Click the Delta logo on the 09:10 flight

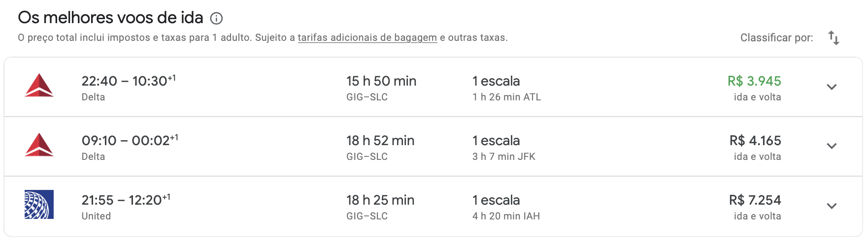point(39,145)
